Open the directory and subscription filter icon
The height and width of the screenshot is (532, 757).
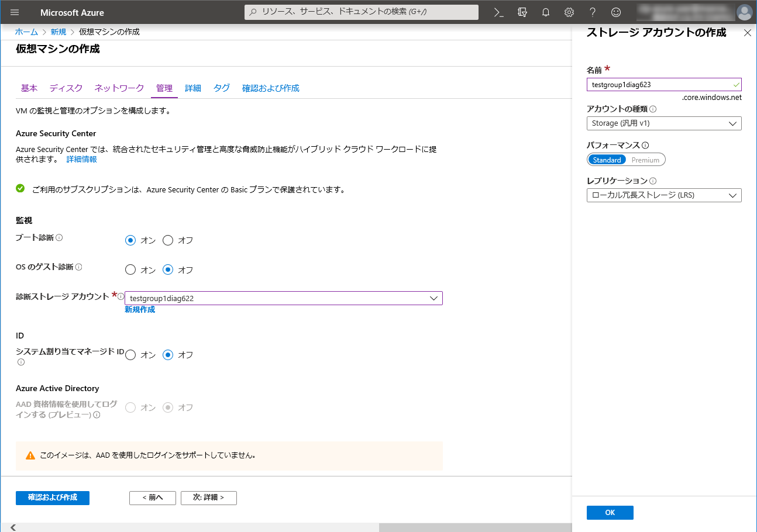coord(522,12)
